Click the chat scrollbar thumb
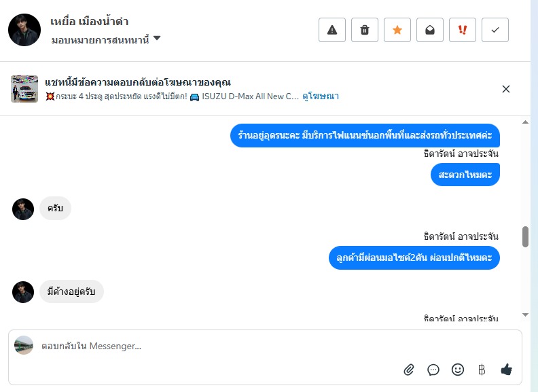Viewport: 538px width, 392px height. click(x=525, y=236)
